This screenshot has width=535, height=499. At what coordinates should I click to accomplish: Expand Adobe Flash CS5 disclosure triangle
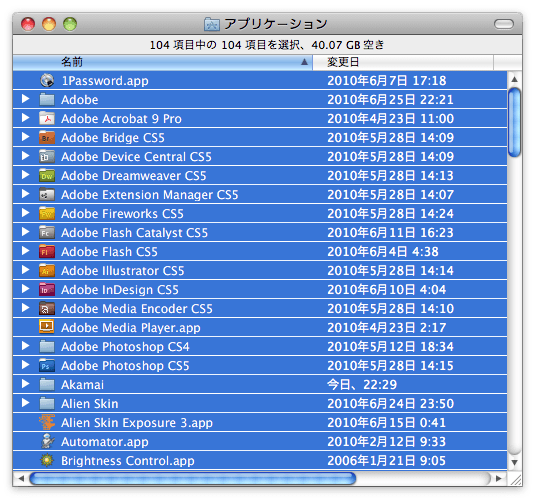25,251
